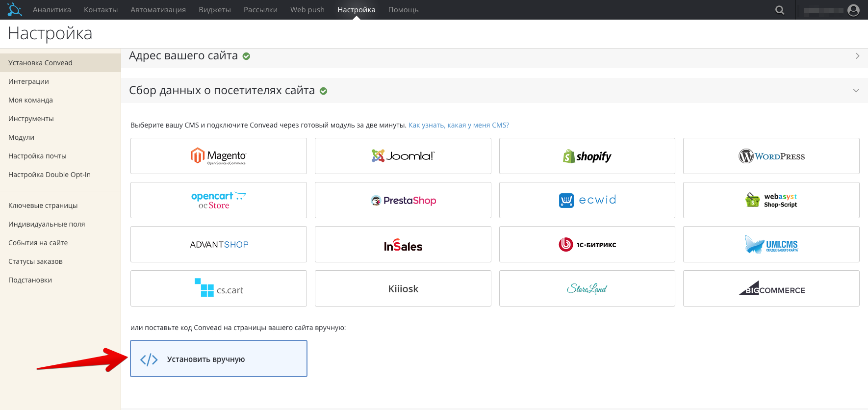868x410 pixels.
Task: Choose the PrestaShop tile
Action: [403, 200]
